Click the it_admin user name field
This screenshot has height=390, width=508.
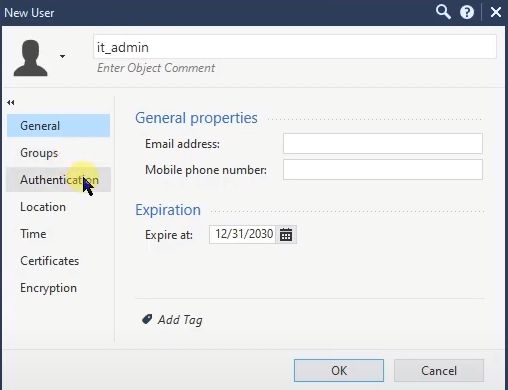point(295,47)
